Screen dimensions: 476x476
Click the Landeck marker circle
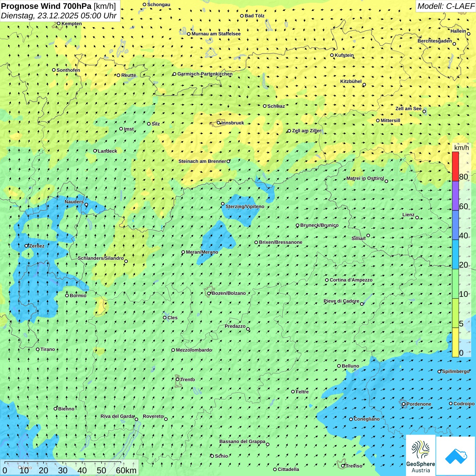95,151
